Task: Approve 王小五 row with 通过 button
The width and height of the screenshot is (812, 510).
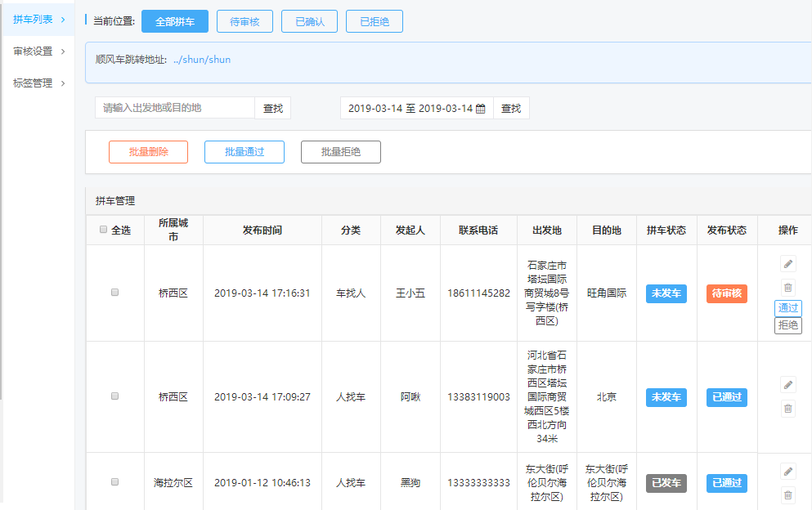Action: tap(788, 308)
